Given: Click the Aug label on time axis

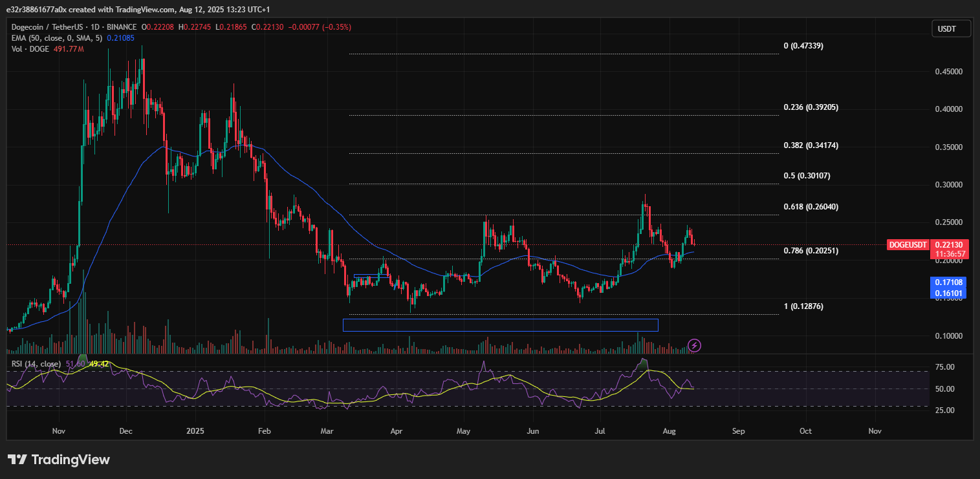Looking at the screenshot, I should pos(670,431).
